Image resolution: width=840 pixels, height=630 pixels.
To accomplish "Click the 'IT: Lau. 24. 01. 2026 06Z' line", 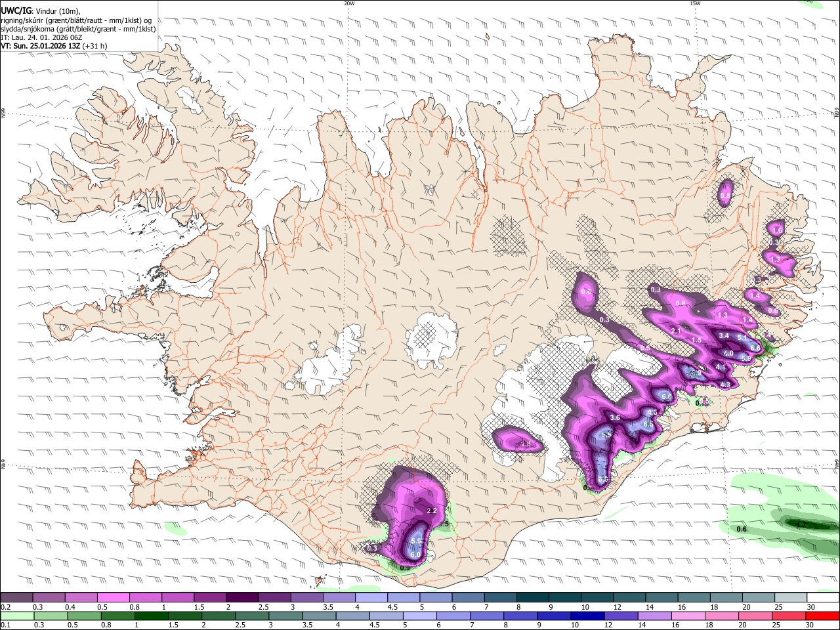I will click(41, 37).
